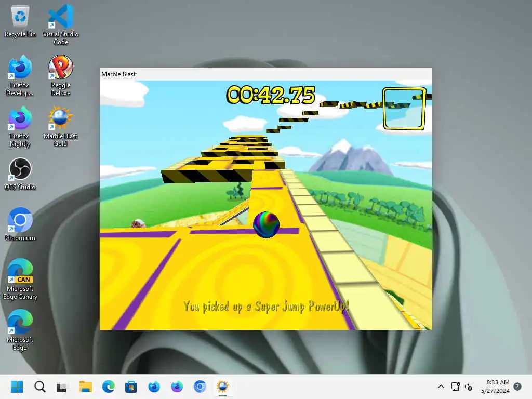Select the OBS Studio shortcut
The height and width of the screenshot is (399, 532).
coord(20,174)
